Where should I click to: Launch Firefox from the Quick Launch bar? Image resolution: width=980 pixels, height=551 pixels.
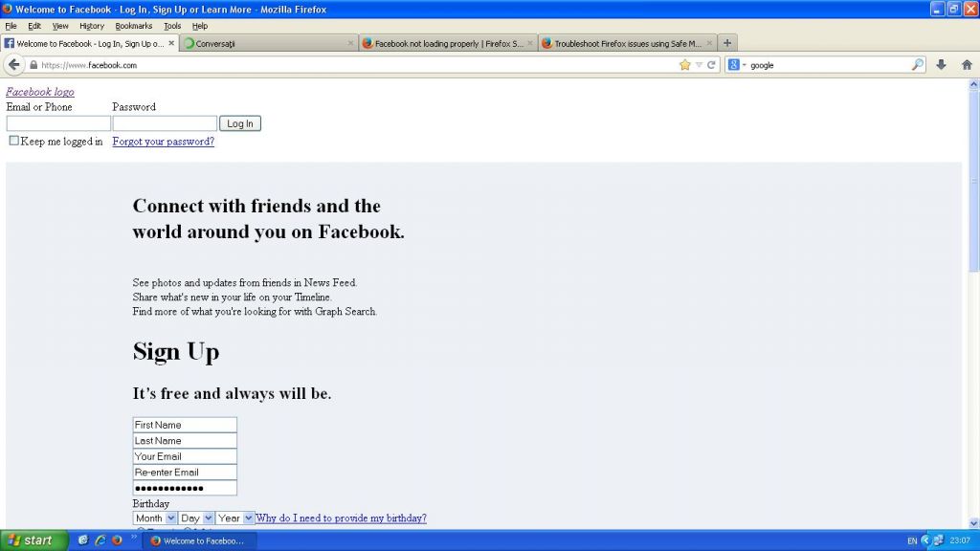(117, 540)
